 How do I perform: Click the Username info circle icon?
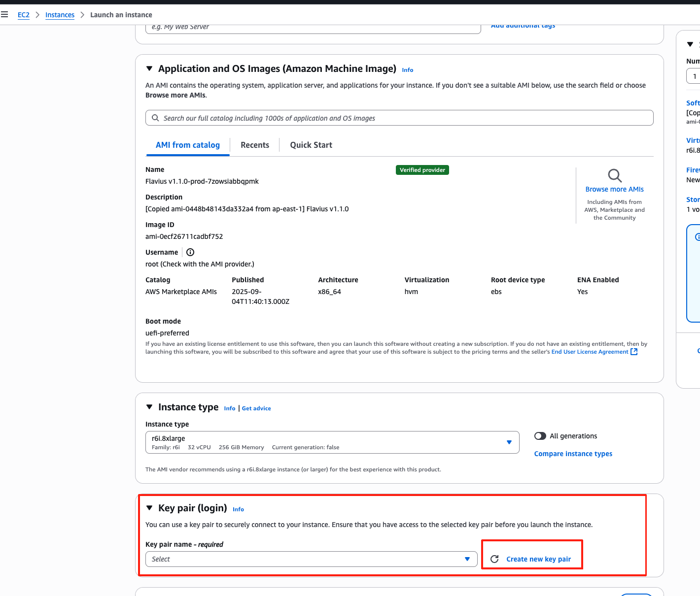190,252
